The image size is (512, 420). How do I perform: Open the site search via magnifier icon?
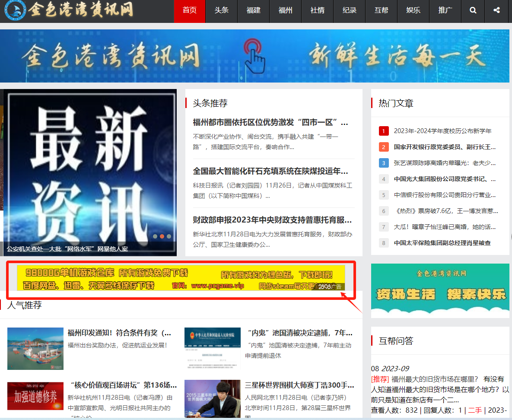[x=473, y=11]
